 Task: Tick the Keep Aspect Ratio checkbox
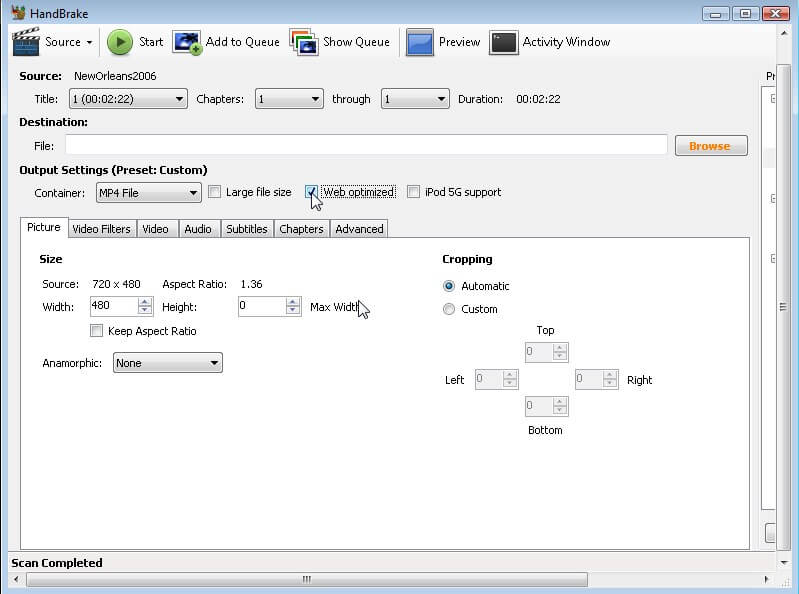point(97,331)
